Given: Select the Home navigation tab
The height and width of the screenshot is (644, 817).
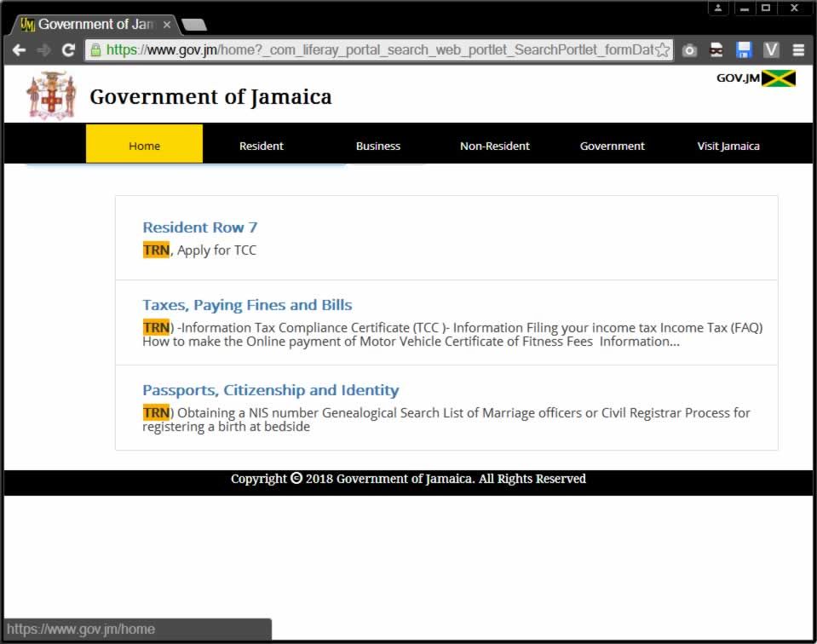Looking at the screenshot, I should coord(144,144).
